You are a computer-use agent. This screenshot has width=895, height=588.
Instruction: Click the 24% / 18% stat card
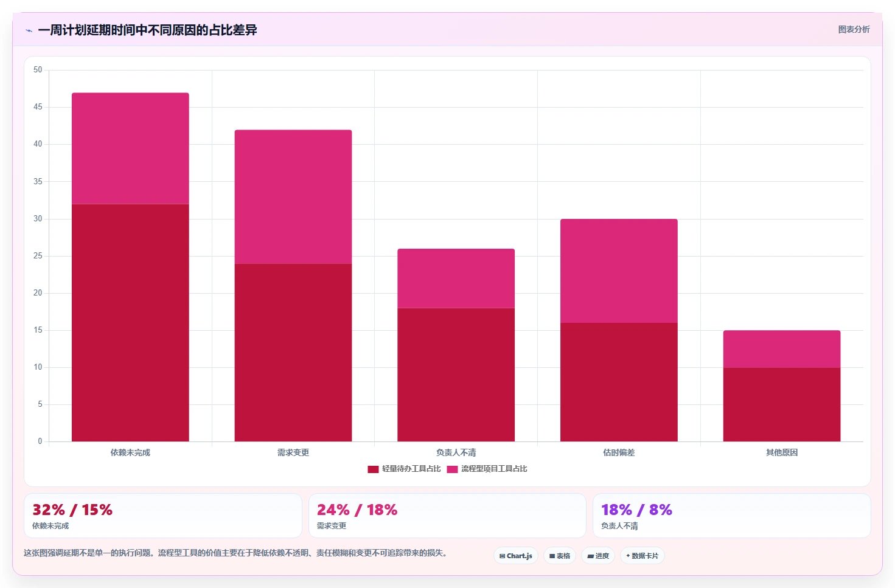click(x=447, y=516)
